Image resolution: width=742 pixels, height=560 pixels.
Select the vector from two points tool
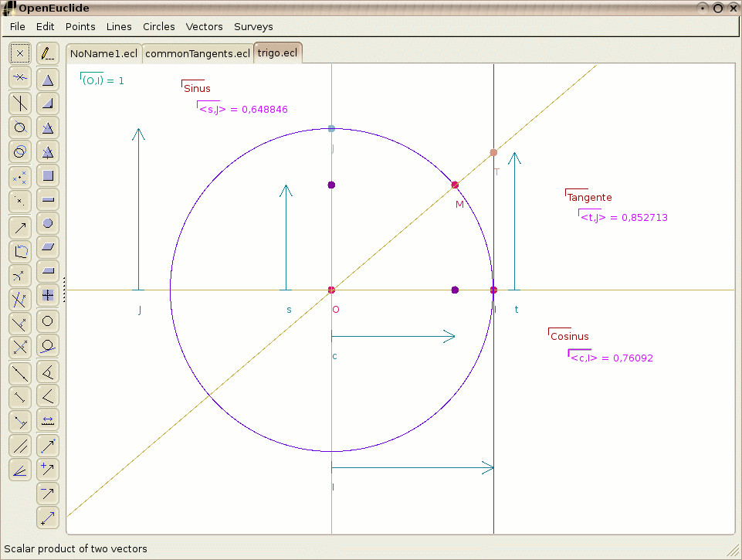(48, 445)
